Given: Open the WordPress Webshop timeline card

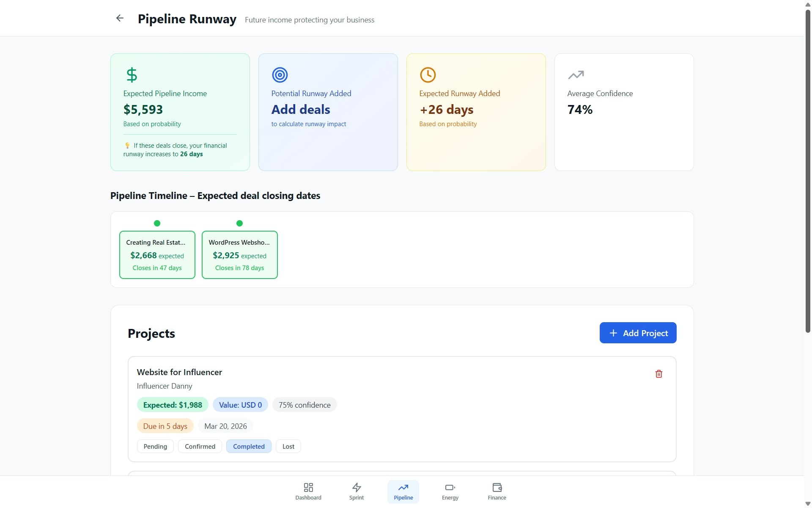Looking at the screenshot, I should (x=239, y=254).
